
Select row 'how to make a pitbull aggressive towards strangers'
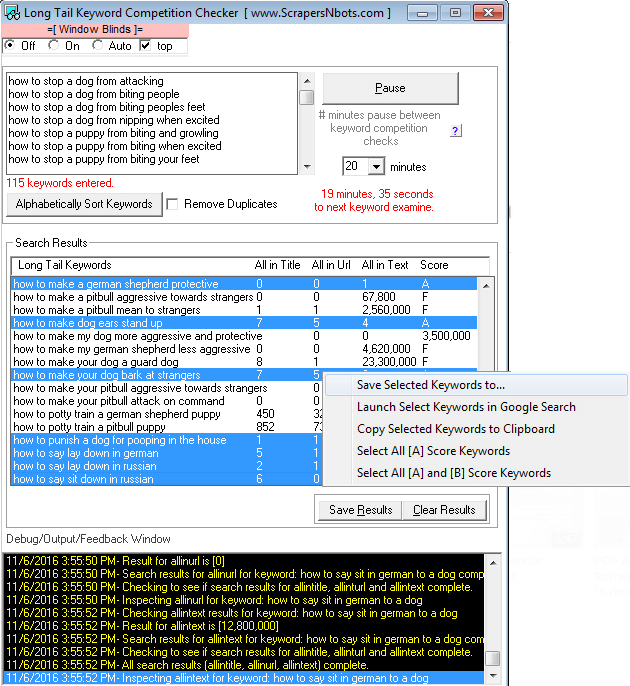click(x=244, y=297)
